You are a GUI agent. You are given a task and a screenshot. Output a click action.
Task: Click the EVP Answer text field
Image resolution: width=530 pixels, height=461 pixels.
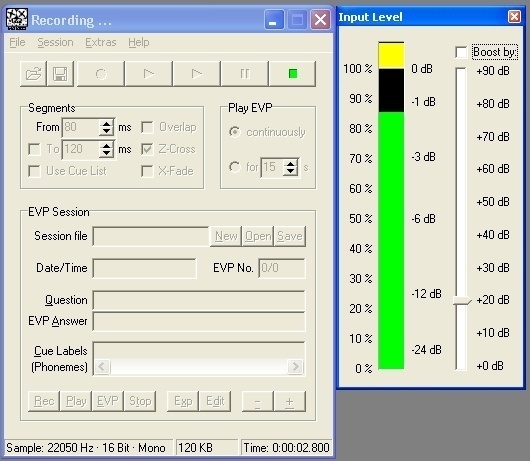tap(199, 321)
